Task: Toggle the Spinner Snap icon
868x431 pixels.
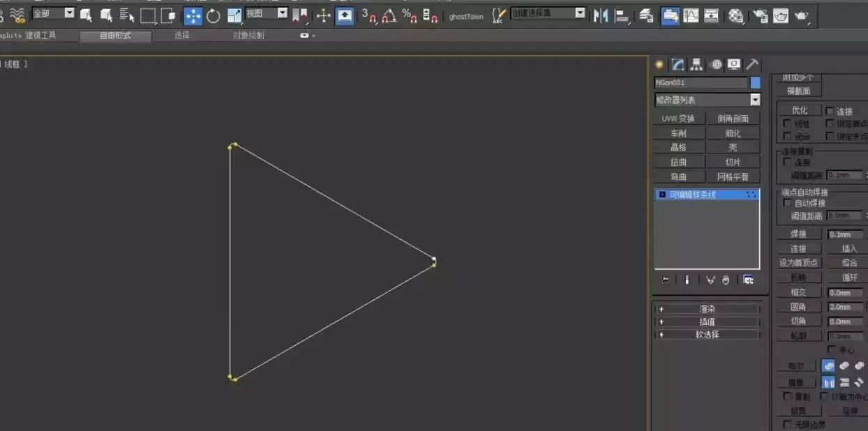Action: (431, 15)
